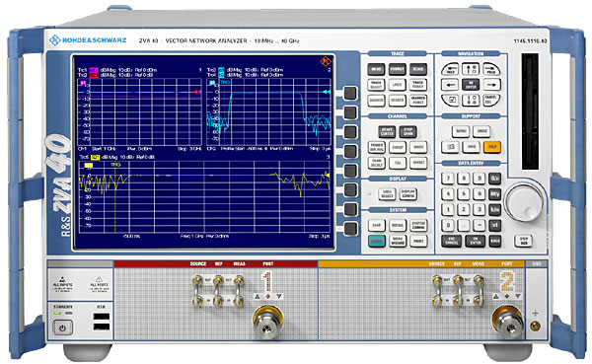
Task: Push the previous field key in Navigation
Action: click(450, 69)
